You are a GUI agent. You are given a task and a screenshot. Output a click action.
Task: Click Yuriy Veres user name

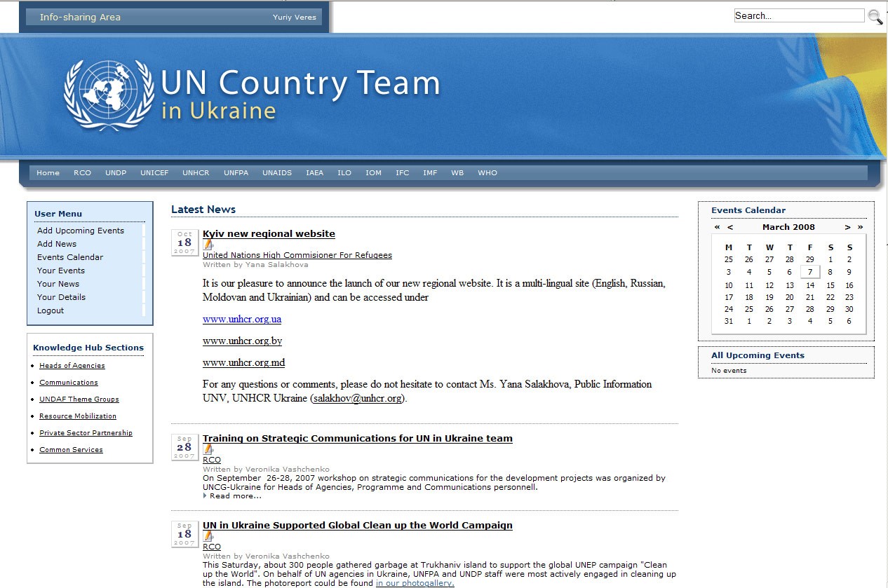[295, 18]
